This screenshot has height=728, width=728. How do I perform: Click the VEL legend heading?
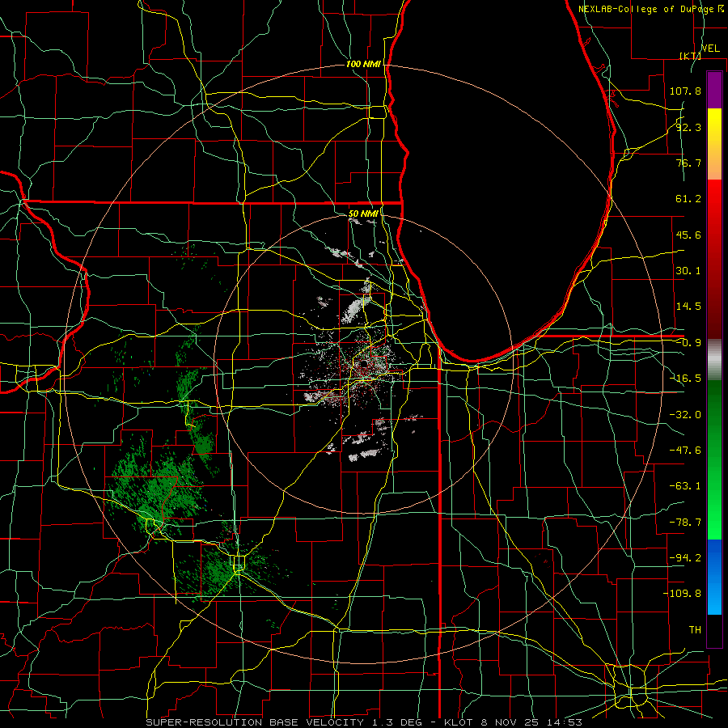click(x=710, y=49)
